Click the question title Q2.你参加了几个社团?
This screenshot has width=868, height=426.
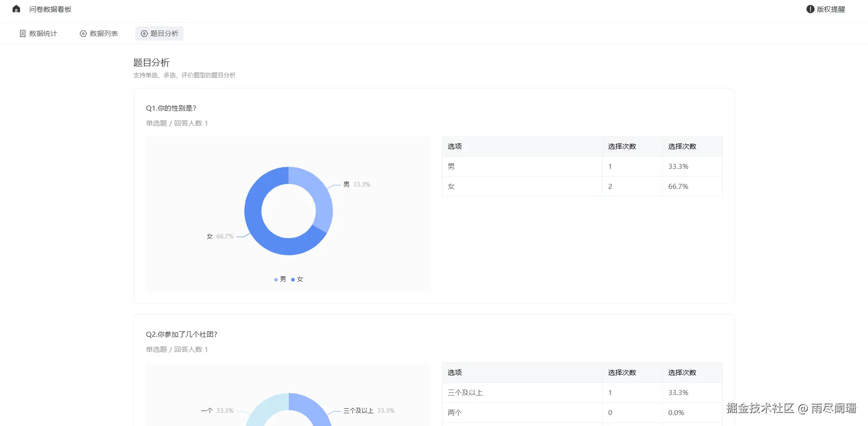pyautogui.click(x=181, y=335)
